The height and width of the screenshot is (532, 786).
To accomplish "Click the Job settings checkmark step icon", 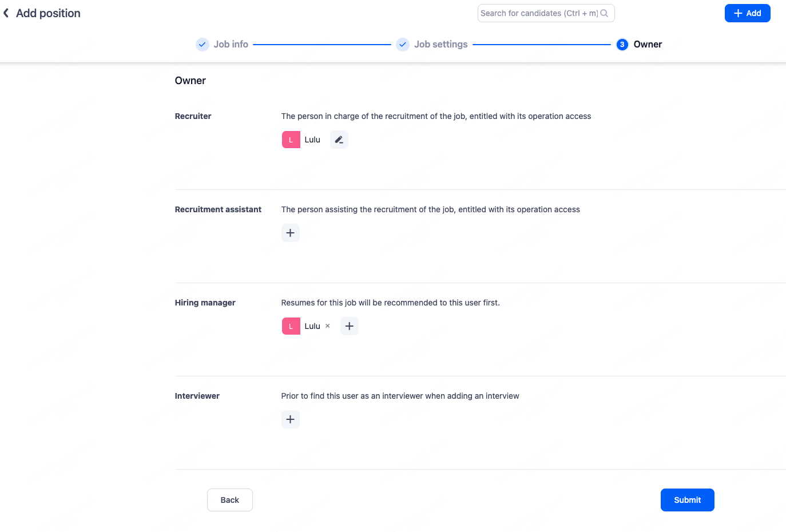I will pyautogui.click(x=403, y=45).
